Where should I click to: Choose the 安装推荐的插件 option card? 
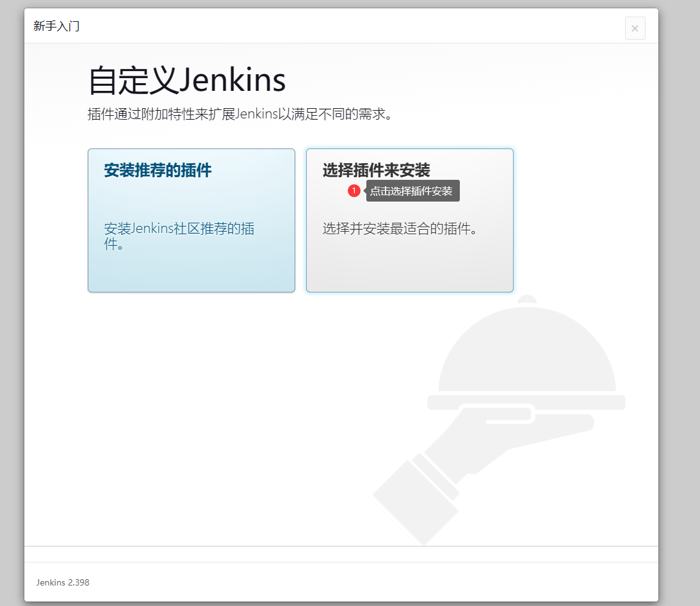(191, 220)
